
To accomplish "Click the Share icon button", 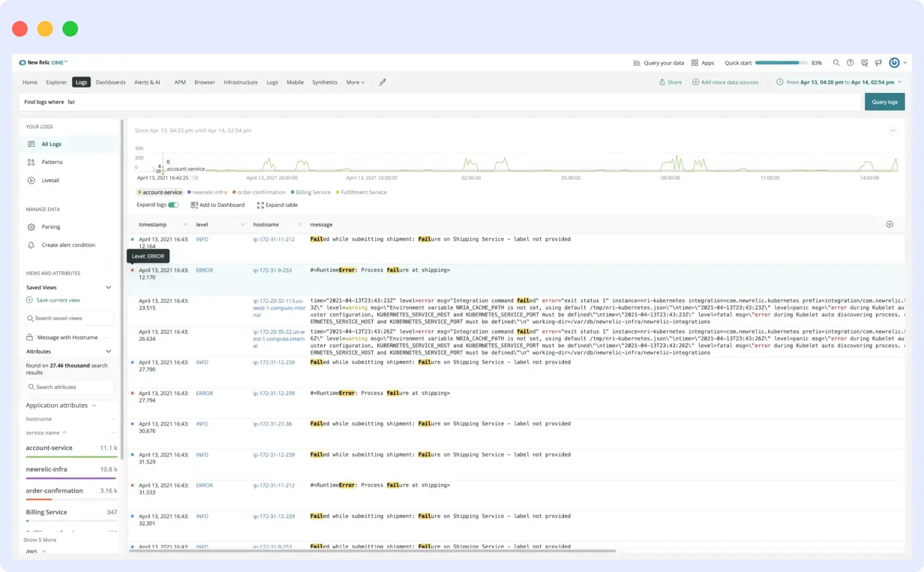I will (x=662, y=82).
